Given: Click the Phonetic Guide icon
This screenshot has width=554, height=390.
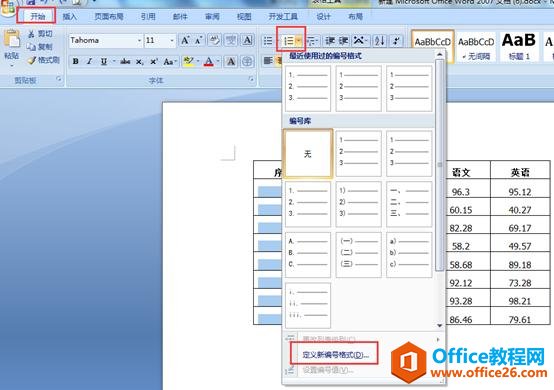Looking at the screenshot, I should tap(231, 41).
